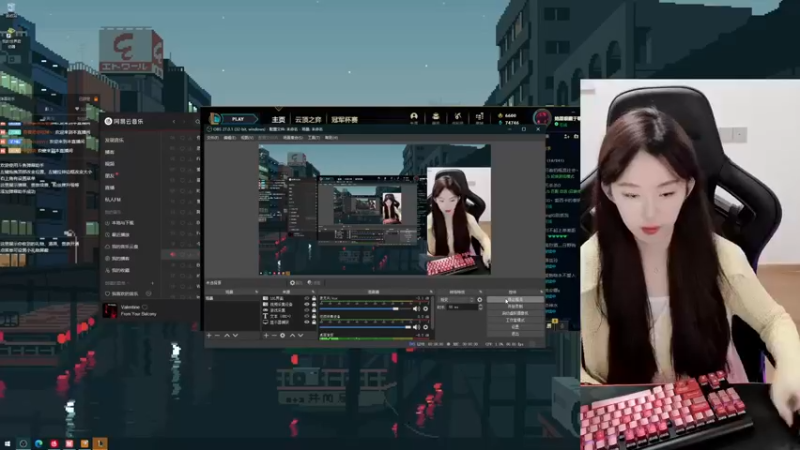The height and width of the screenshot is (450, 800).
Task: Select 文本 (GDI+) source row in OBS
Action: click(x=289, y=316)
